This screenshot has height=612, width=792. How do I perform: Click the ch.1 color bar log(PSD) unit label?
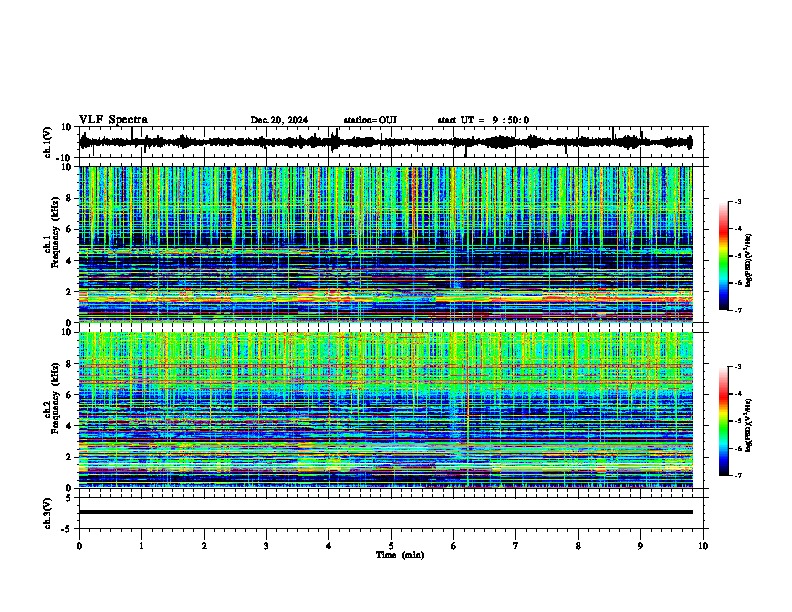[x=749, y=260]
